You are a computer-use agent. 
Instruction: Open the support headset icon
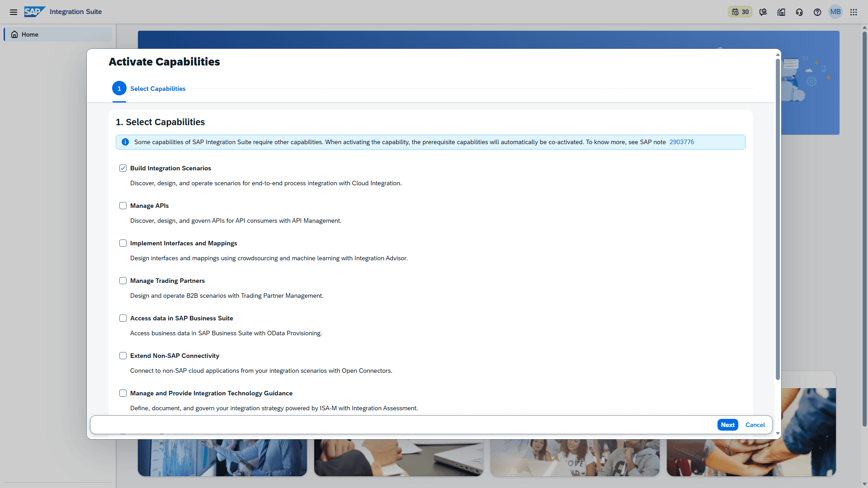pos(799,12)
